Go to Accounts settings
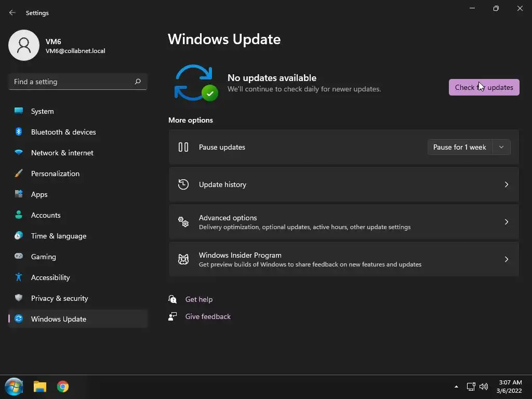The height and width of the screenshot is (399, 532). click(x=78, y=215)
